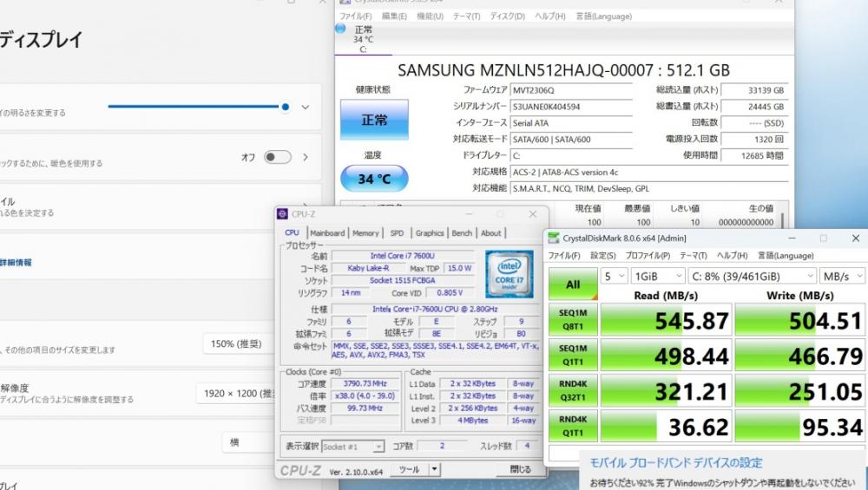Screen dimensions: 868x490
Task: Click the CPU-Z app icon in title bar
Action: click(282, 214)
